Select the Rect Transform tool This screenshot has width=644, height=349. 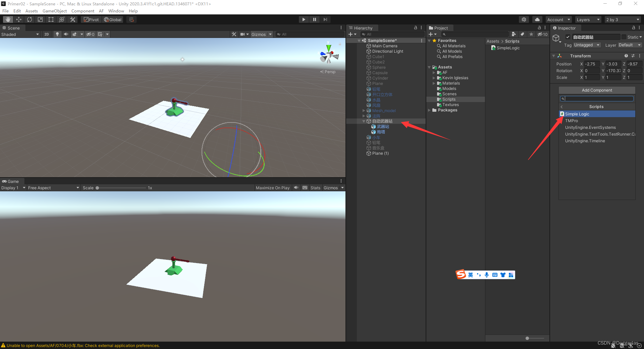tap(51, 19)
